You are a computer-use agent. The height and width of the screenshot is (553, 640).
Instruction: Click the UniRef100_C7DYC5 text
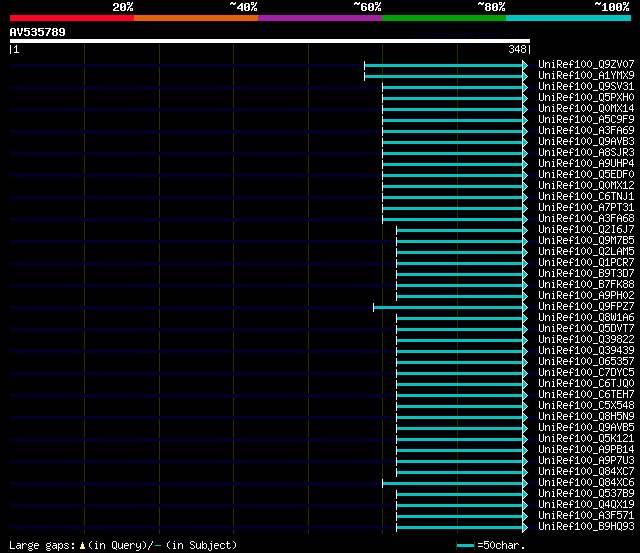point(586,373)
